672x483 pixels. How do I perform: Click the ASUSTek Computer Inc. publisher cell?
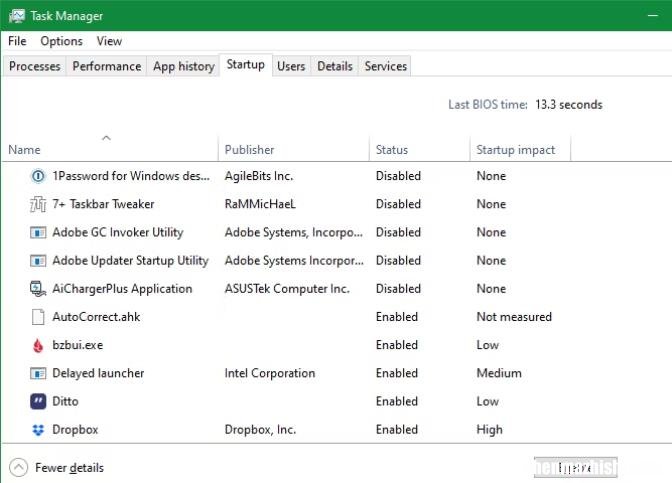coord(287,289)
